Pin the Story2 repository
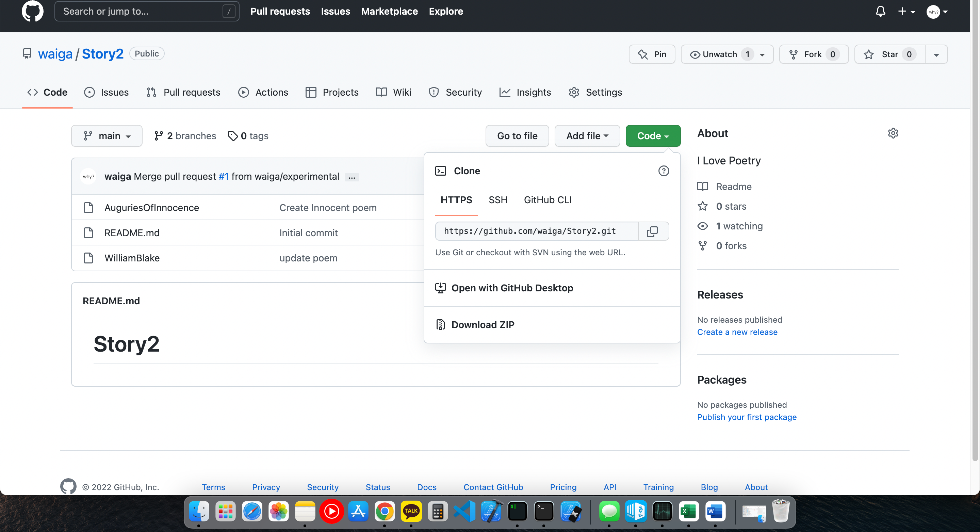 652,54
